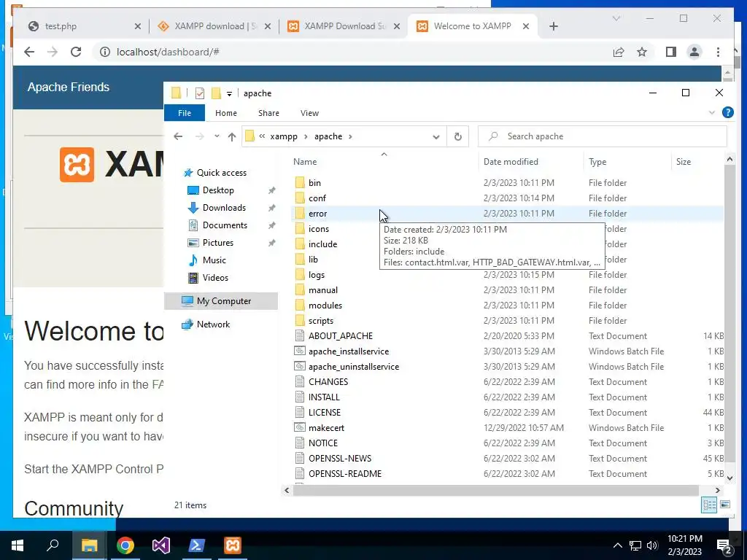Open Chrome icon on taskbar
The height and width of the screenshot is (560, 747).
125,545
